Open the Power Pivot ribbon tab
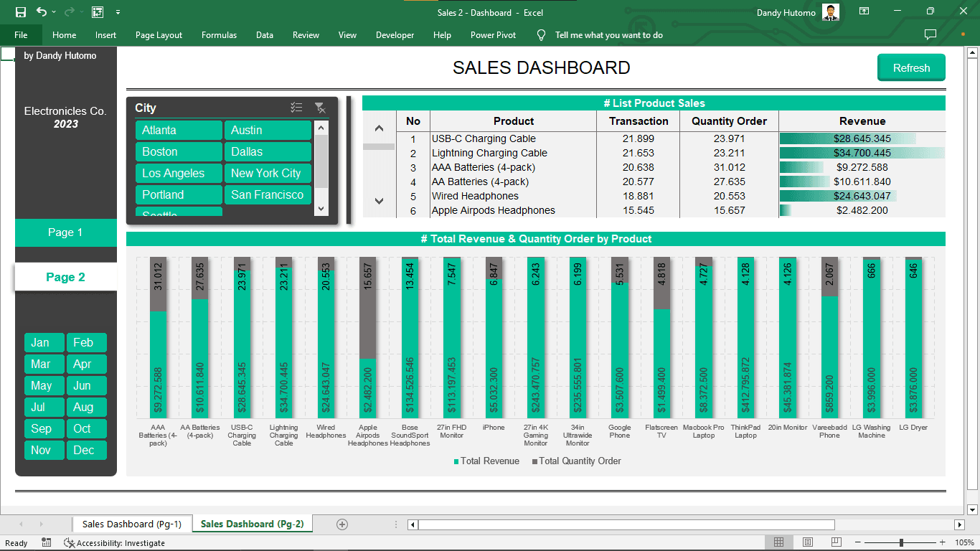 tap(493, 35)
